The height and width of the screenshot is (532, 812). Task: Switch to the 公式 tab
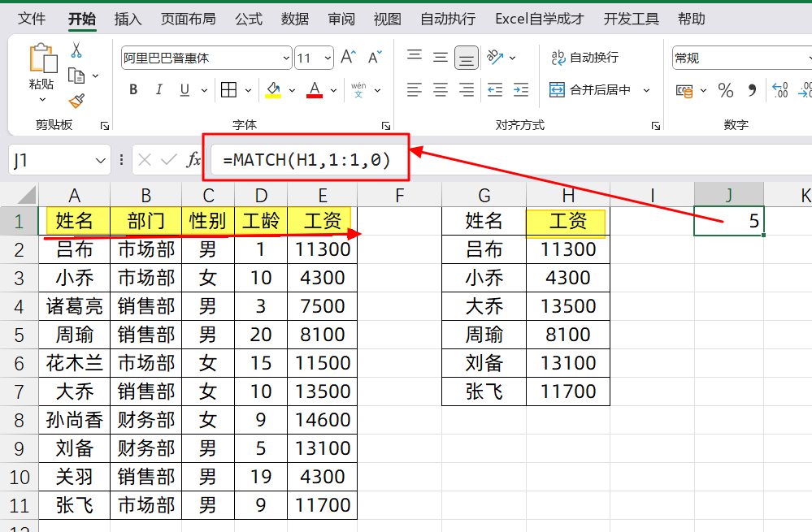coord(249,19)
